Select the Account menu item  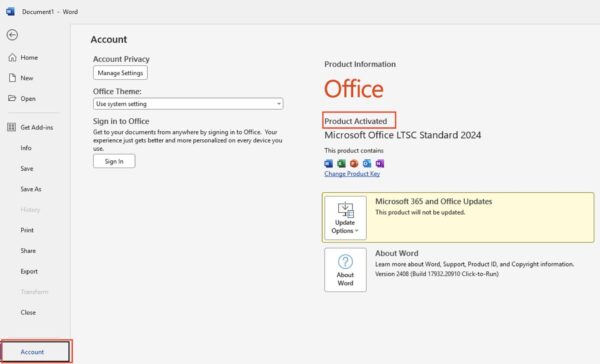36,351
